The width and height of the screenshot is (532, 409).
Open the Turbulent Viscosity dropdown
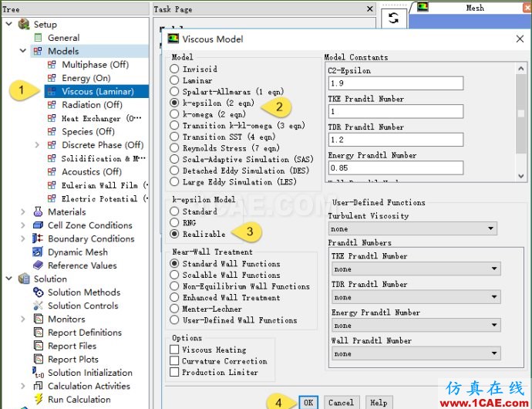tap(412, 229)
